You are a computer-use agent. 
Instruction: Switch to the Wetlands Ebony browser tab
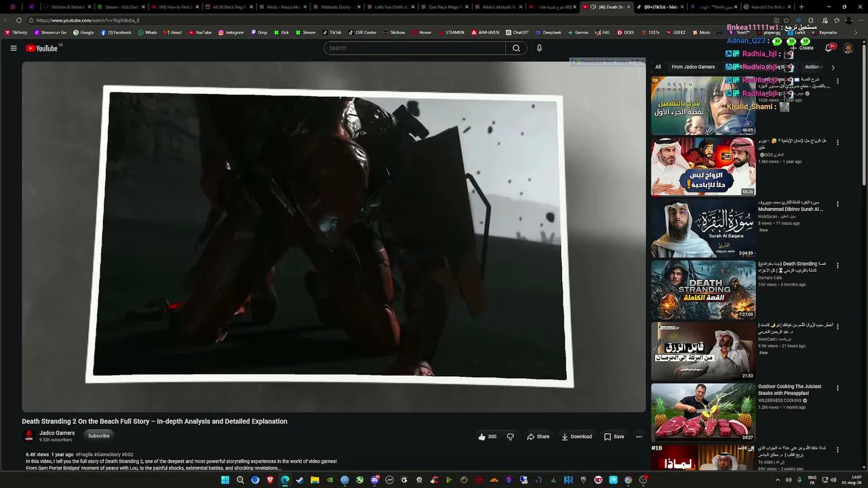(336, 7)
